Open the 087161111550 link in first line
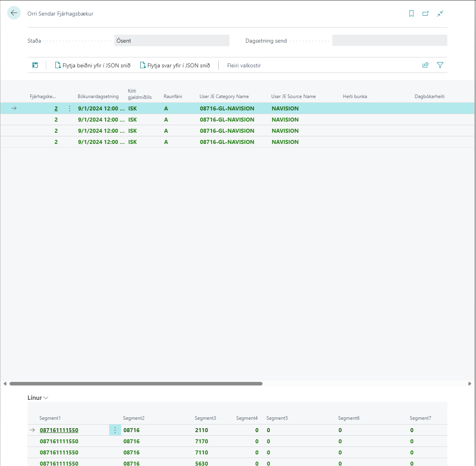Image resolution: width=476 pixels, height=466 pixels. tap(59, 430)
